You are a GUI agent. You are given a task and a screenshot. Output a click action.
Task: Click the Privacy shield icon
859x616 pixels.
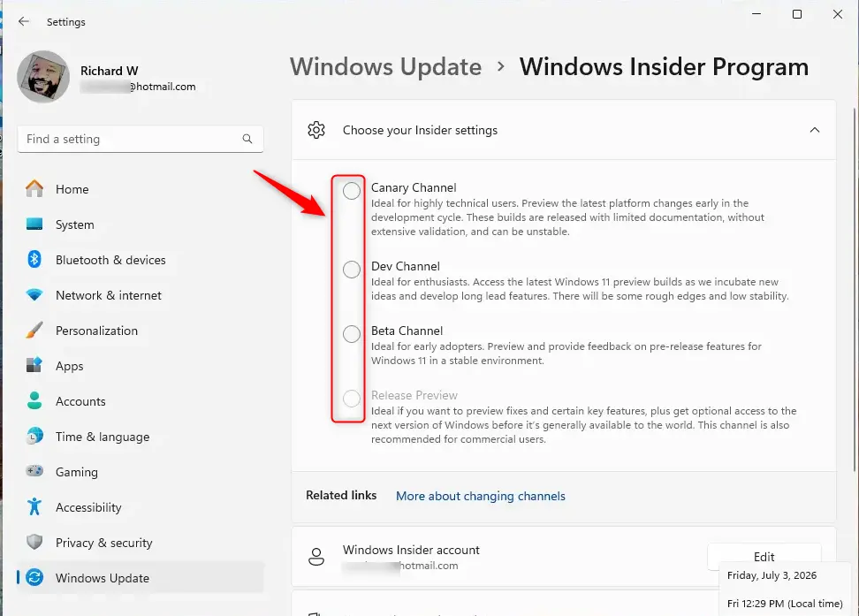[x=34, y=542]
